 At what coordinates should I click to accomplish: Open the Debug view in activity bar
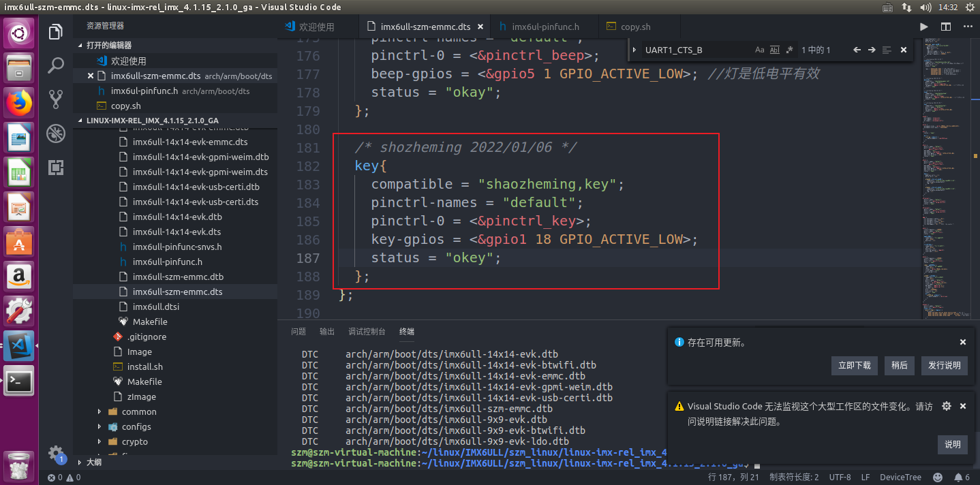tap(56, 134)
